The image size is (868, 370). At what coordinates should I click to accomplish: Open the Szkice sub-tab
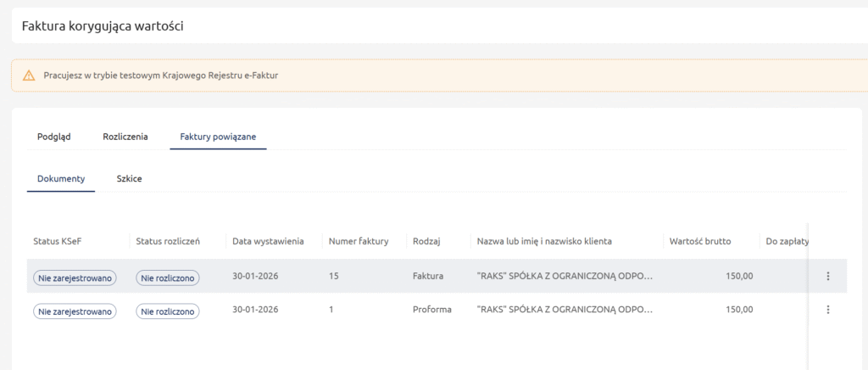click(x=129, y=179)
